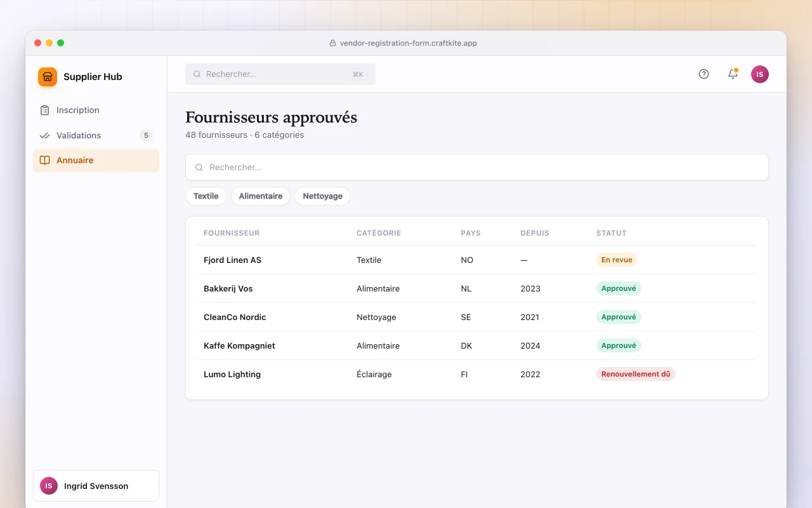Click the Supplier Hub storefront logo
The height and width of the screenshot is (508, 812).
pos(48,77)
